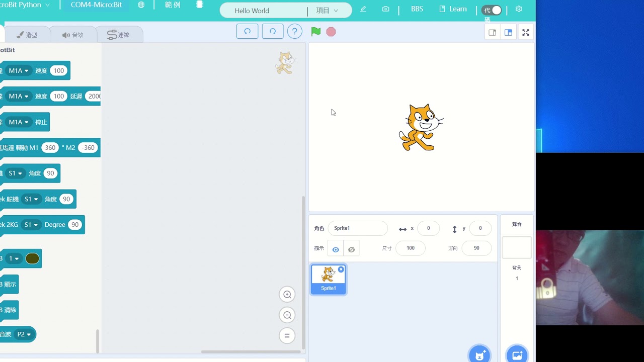Open P2 dropdown in ultrasonic block

24,334
